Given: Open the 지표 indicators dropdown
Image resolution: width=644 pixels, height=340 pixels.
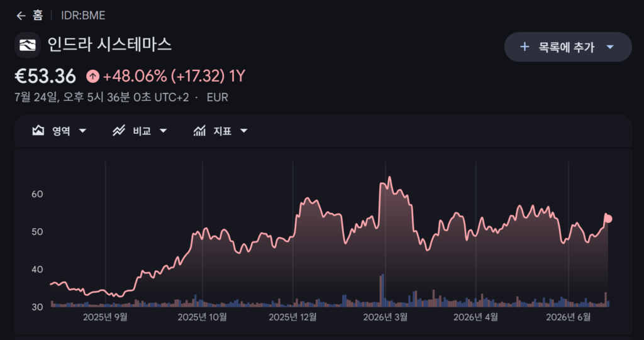Looking at the screenshot, I should point(221,131).
